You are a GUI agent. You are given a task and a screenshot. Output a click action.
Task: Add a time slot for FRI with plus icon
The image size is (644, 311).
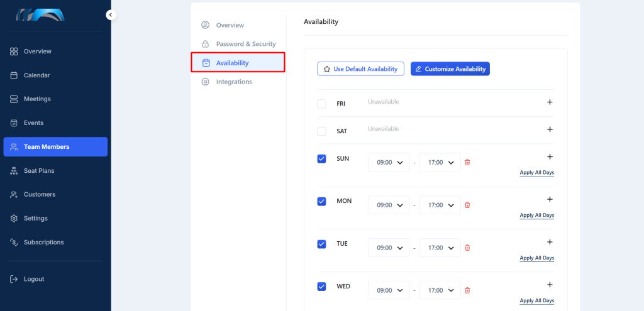click(x=550, y=102)
